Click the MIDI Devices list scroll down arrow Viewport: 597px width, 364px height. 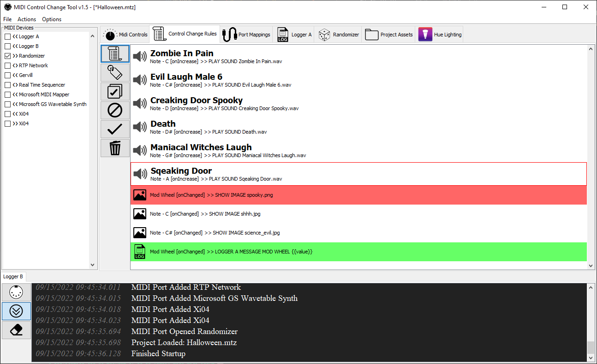click(93, 265)
